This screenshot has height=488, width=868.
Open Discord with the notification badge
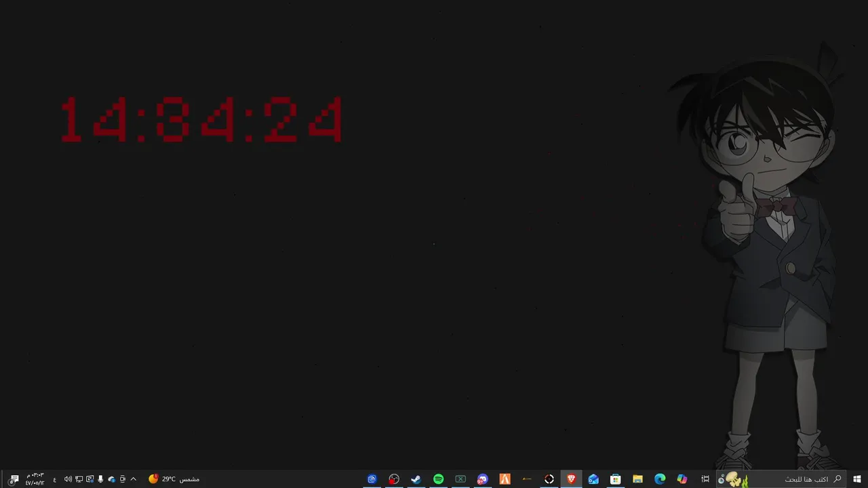(x=482, y=479)
